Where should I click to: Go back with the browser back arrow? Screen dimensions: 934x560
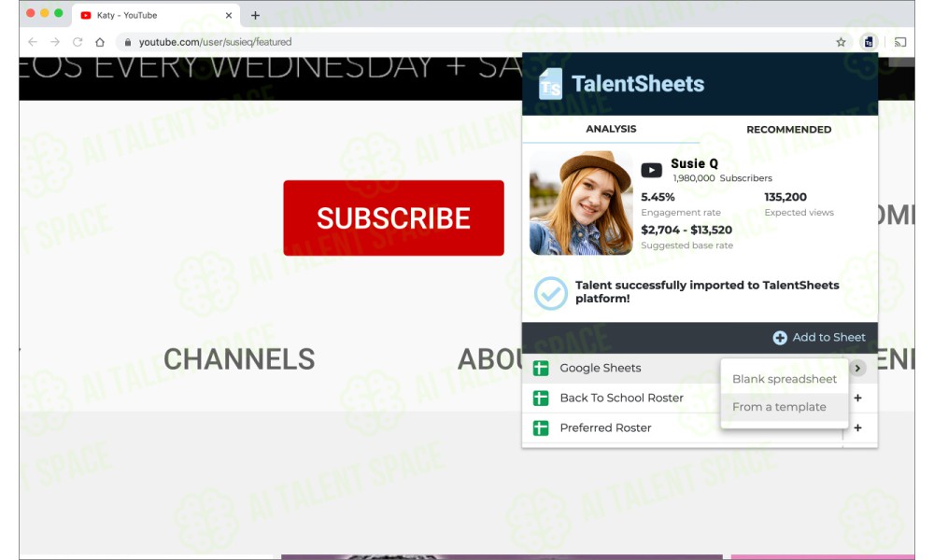tap(33, 42)
